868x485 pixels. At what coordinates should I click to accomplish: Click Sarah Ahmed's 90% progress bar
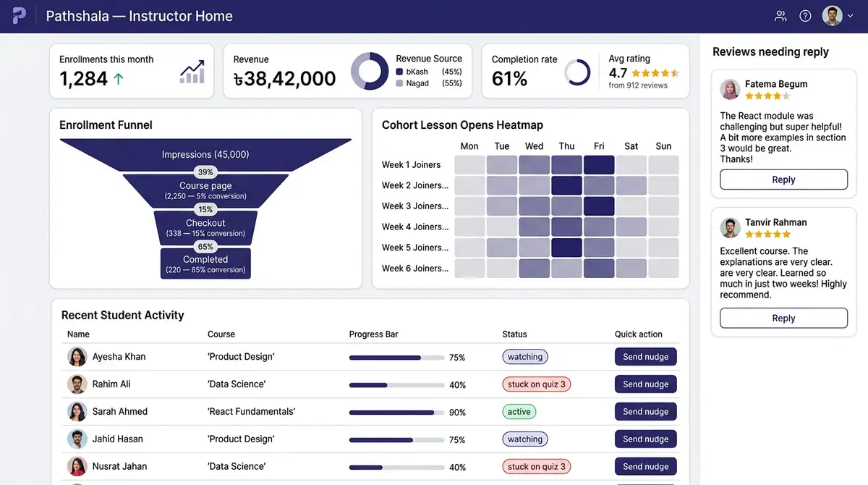click(396, 413)
